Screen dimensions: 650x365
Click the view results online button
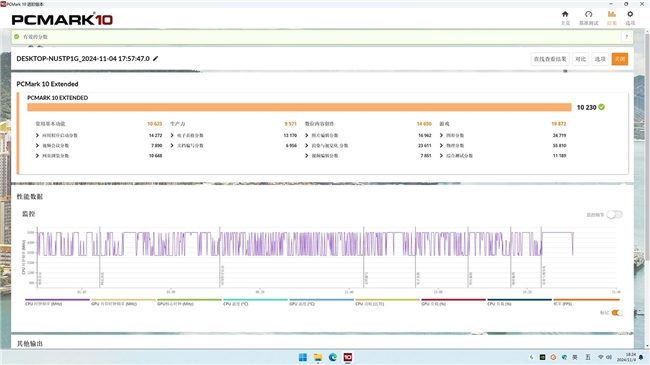[550, 59]
